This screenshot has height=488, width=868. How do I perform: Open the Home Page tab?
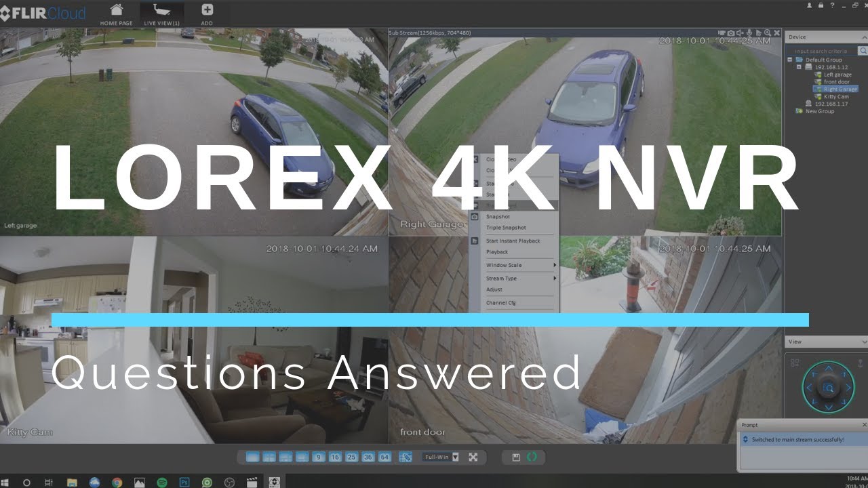click(x=117, y=14)
